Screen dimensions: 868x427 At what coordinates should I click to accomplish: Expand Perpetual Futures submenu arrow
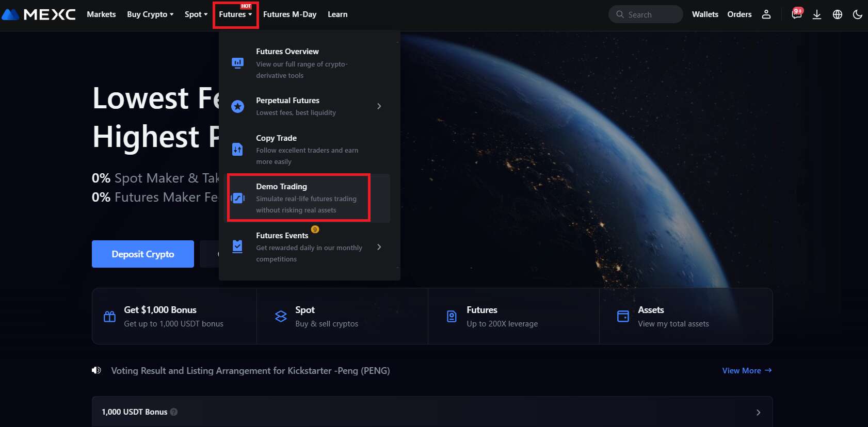(x=379, y=106)
